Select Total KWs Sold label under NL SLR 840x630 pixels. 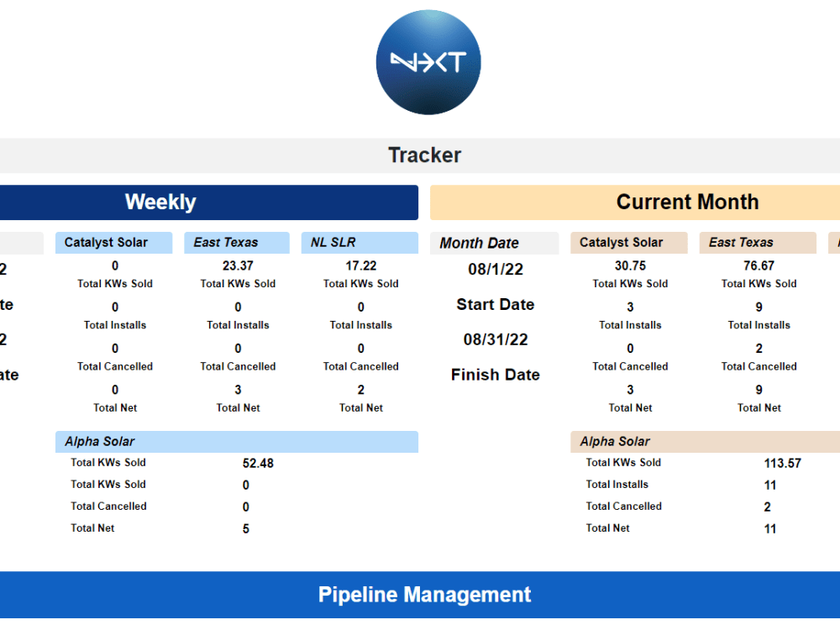[361, 284]
